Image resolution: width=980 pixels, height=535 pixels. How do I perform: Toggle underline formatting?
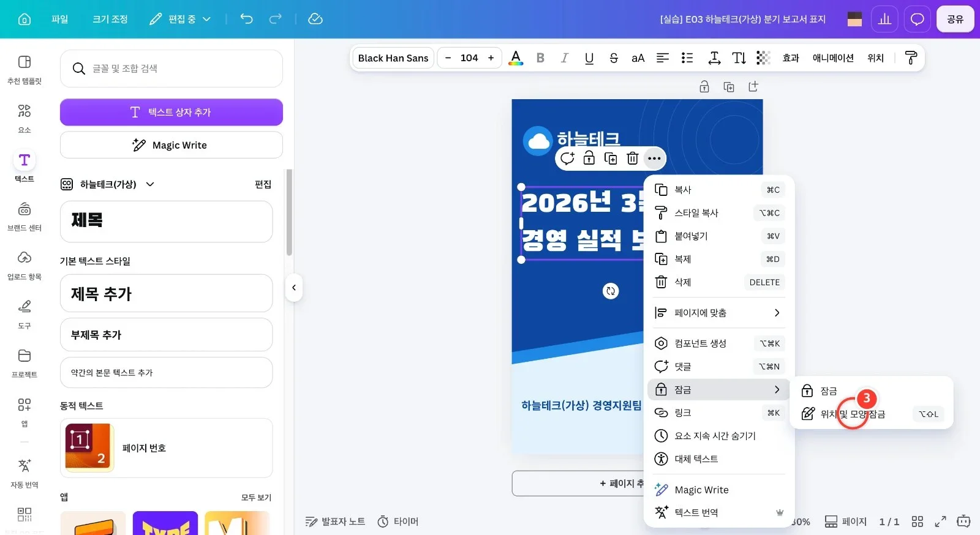(589, 58)
